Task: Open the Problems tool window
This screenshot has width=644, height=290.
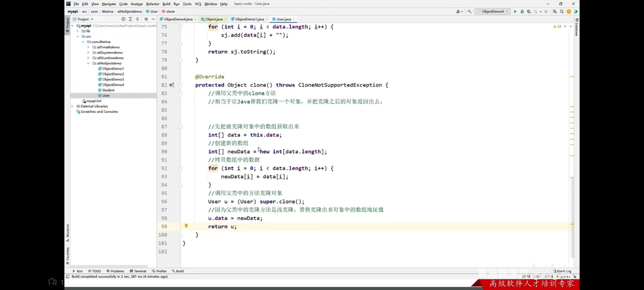Action: click(115, 271)
